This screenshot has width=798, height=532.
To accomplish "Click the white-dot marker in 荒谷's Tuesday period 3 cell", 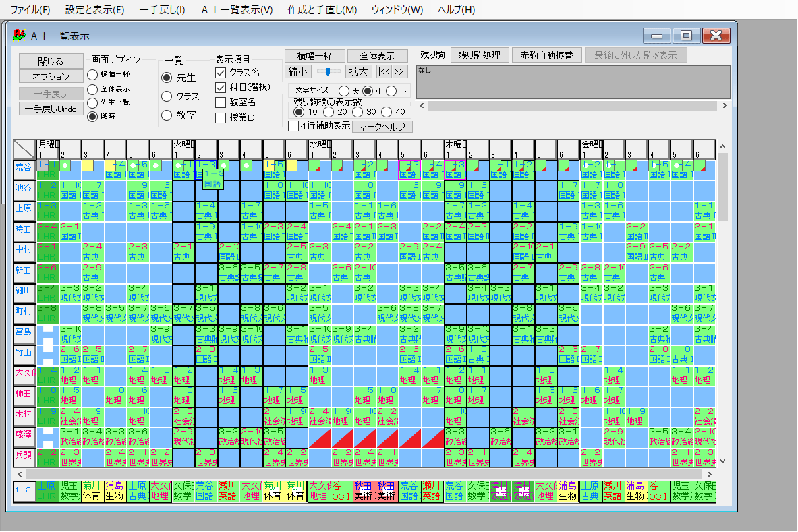I will click(x=224, y=165).
